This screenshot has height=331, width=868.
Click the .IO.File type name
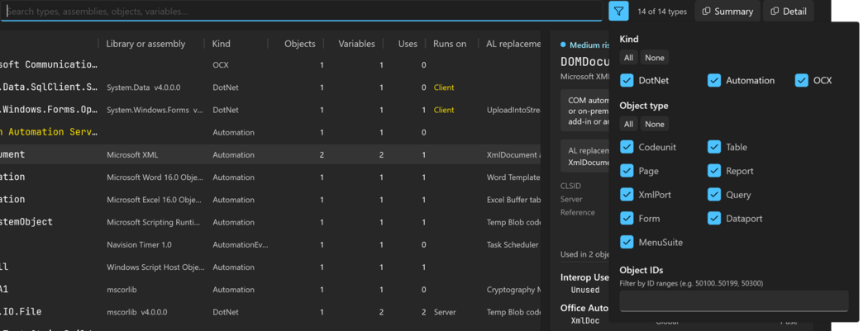point(21,312)
